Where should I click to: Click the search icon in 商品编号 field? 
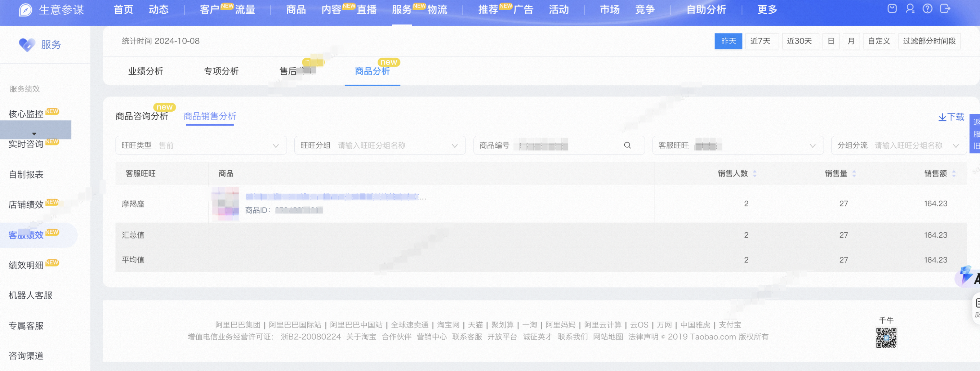(x=627, y=146)
